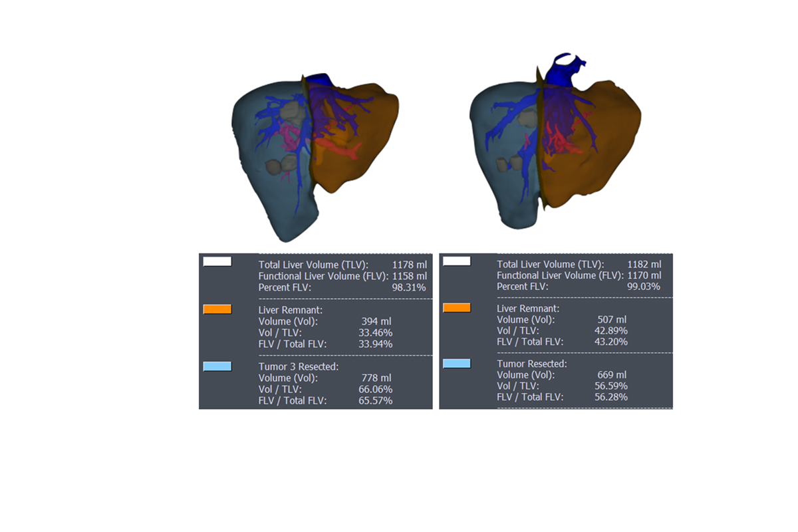The width and height of the screenshot is (798, 532).
Task: Click light blue Tumor Resected swatch in right panel
Action: click(456, 363)
